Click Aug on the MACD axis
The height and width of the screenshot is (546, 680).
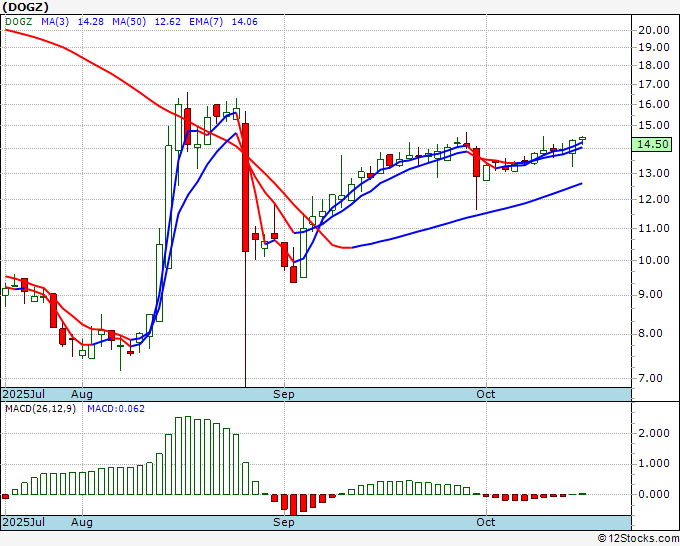click(x=82, y=522)
